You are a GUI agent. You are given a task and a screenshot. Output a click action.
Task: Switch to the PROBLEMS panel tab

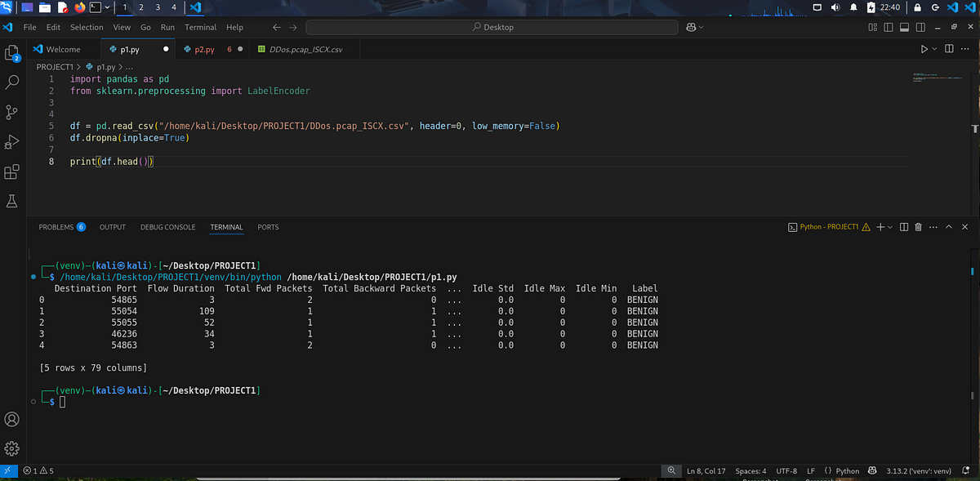56,227
